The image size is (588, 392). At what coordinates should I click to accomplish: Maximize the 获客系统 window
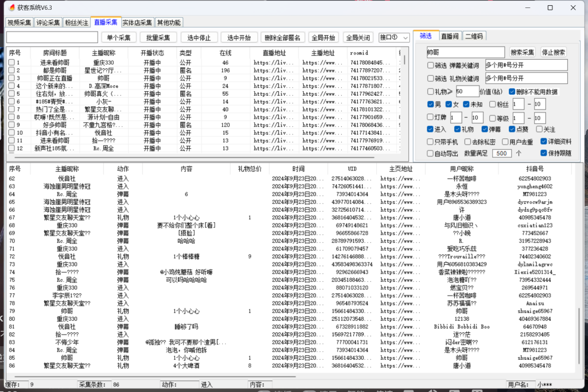tap(550, 8)
